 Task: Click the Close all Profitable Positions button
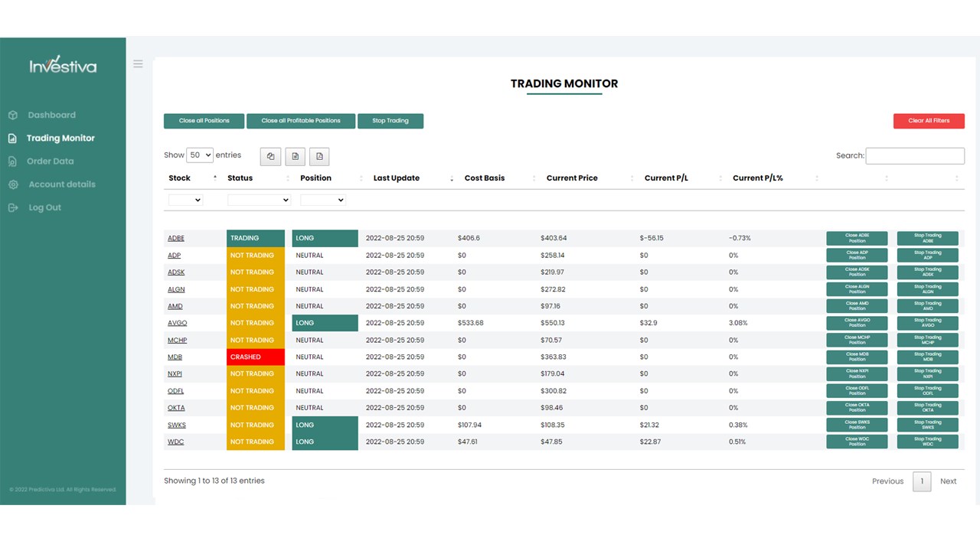[301, 121]
